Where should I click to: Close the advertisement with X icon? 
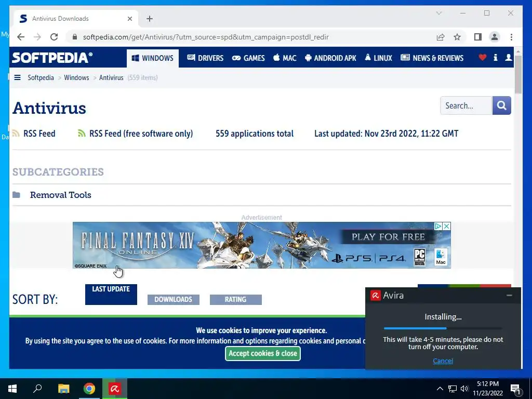447,227
